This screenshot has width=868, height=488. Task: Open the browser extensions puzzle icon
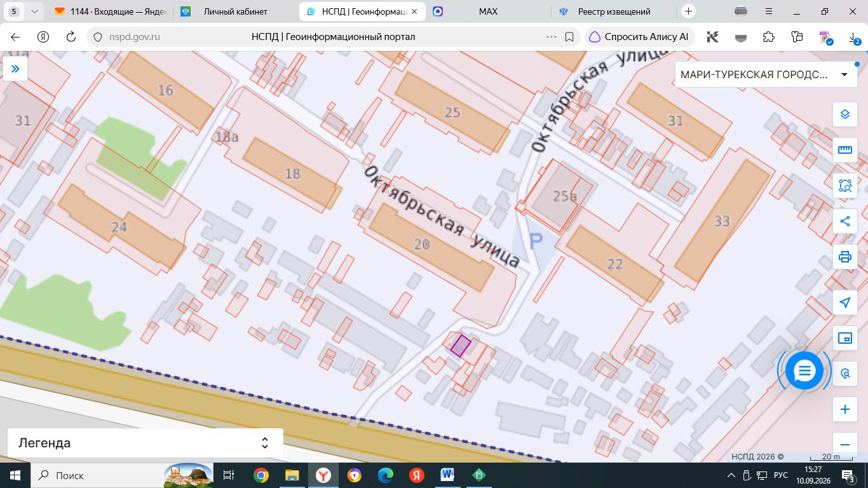pyautogui.click(x=769, y=37)
